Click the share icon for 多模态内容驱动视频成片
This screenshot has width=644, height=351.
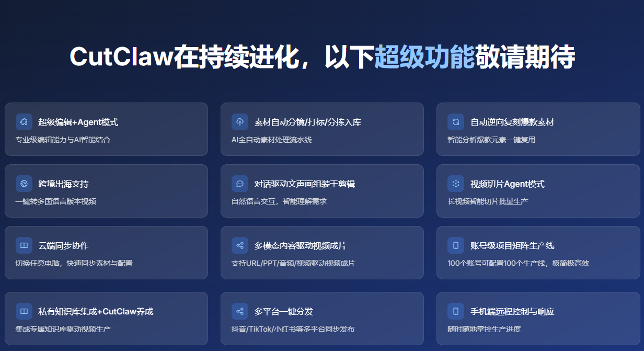[x=240, y=245]
